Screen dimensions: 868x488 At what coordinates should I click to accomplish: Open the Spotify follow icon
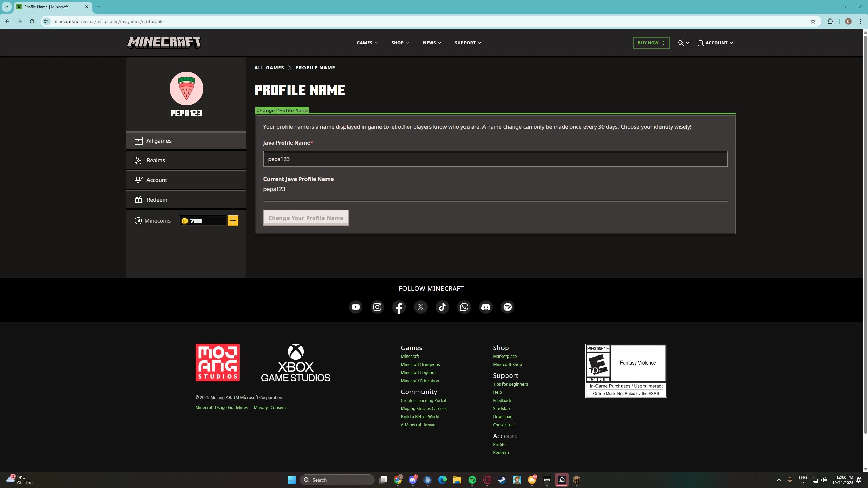(x=507, y=307)
